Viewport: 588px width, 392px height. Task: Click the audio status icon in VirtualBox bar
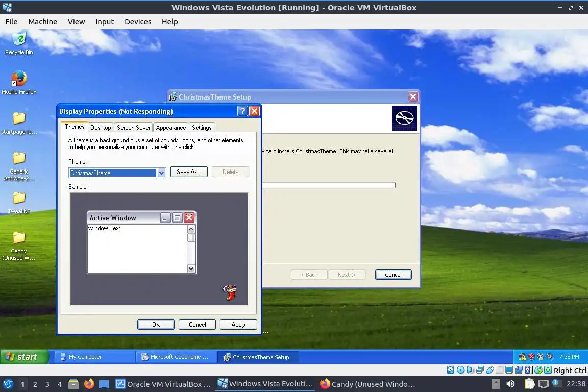coord(470,370)
